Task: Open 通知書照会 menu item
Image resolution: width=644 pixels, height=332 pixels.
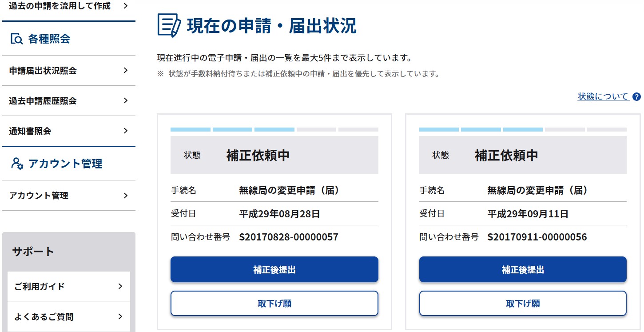Action: point(30,131)
